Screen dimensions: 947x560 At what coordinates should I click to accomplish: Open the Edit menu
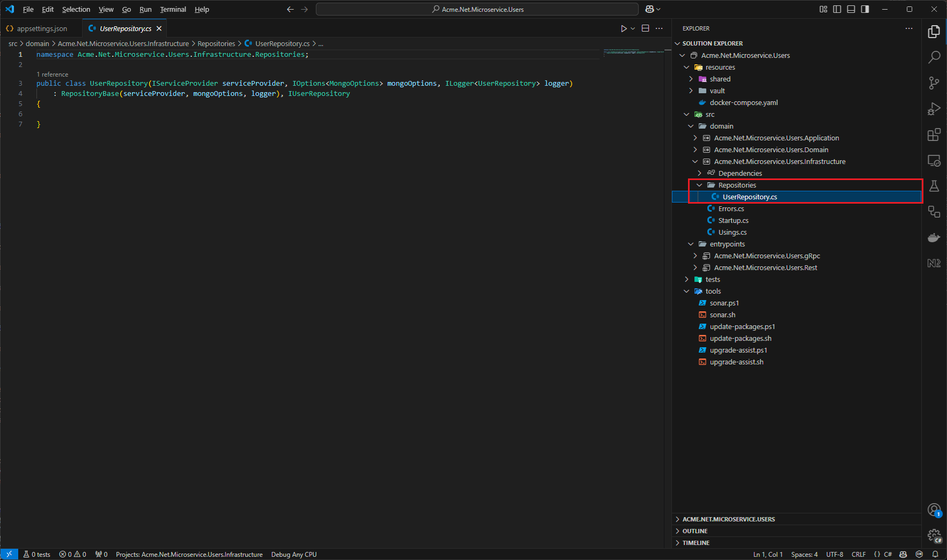click(48, 9)
